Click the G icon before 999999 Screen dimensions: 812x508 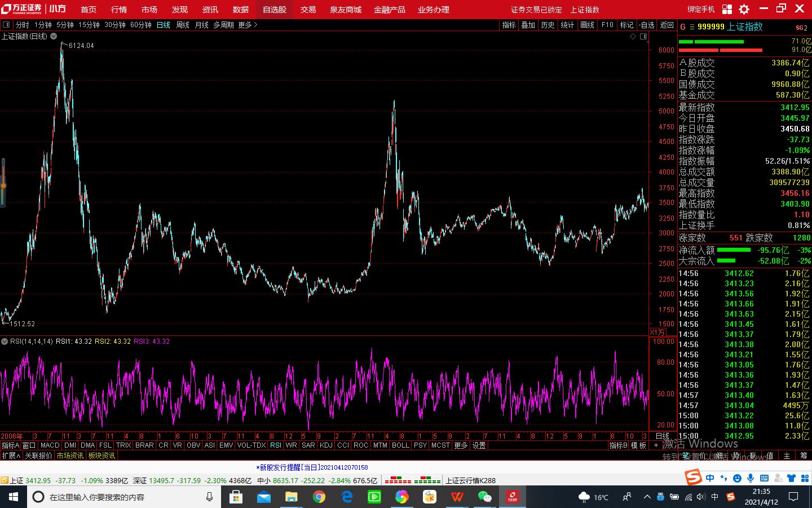tap(683, 27)
